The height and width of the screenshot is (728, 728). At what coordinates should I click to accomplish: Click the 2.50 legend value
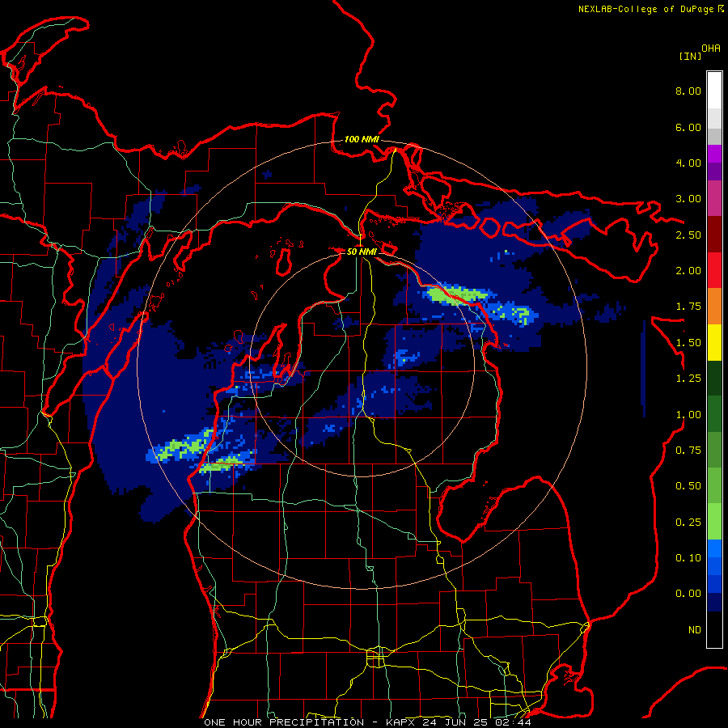point(688,235)
